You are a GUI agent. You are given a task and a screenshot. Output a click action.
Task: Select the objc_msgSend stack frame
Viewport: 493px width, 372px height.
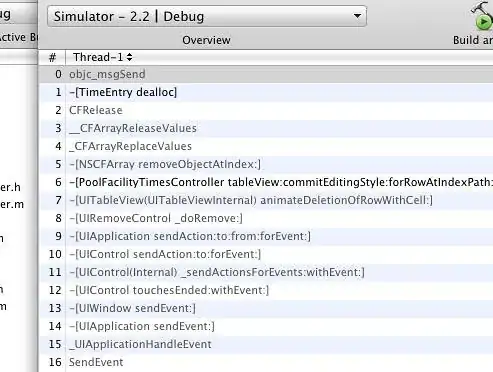(x=266, y=74)
